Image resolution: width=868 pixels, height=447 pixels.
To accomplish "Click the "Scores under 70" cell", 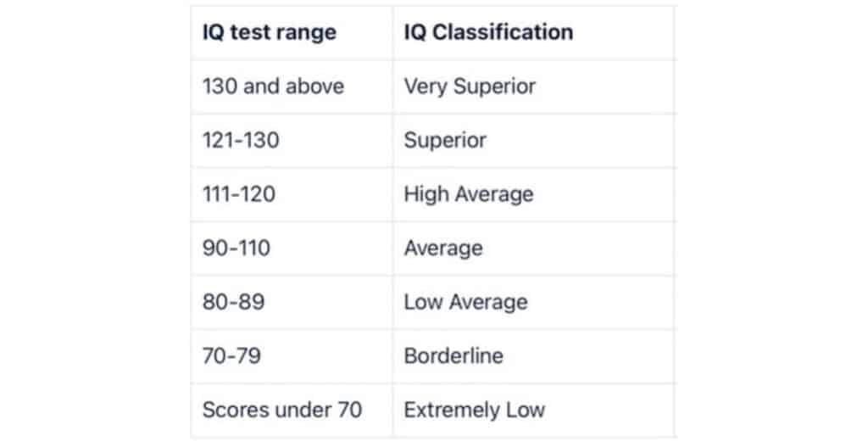I will (281, 410).
